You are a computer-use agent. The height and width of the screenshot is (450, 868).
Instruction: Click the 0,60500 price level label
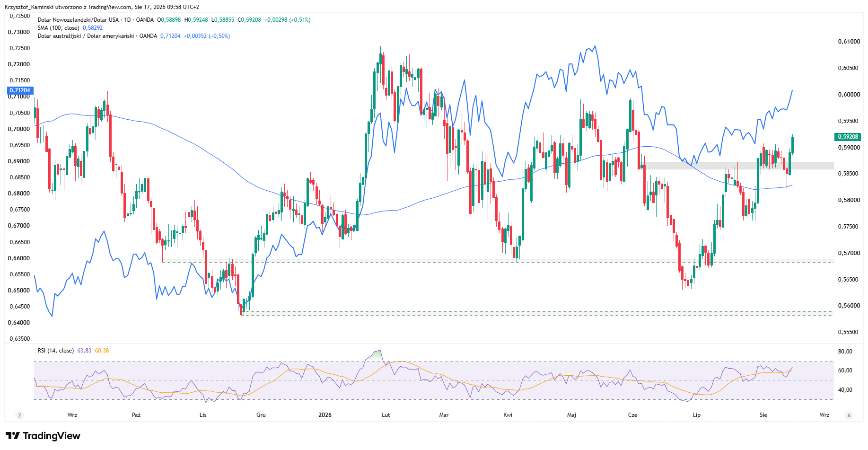pos(849,68)
